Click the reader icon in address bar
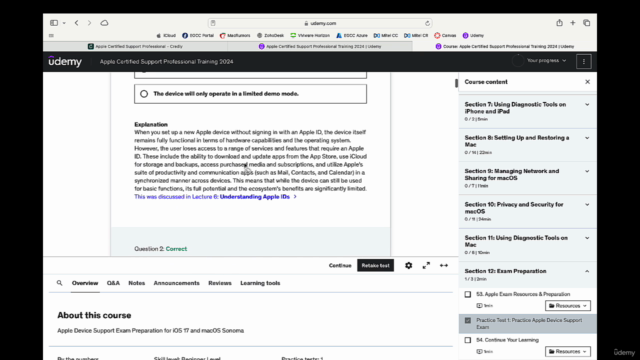Viewport: 640px width, 360px height. [x=213, y=23]
